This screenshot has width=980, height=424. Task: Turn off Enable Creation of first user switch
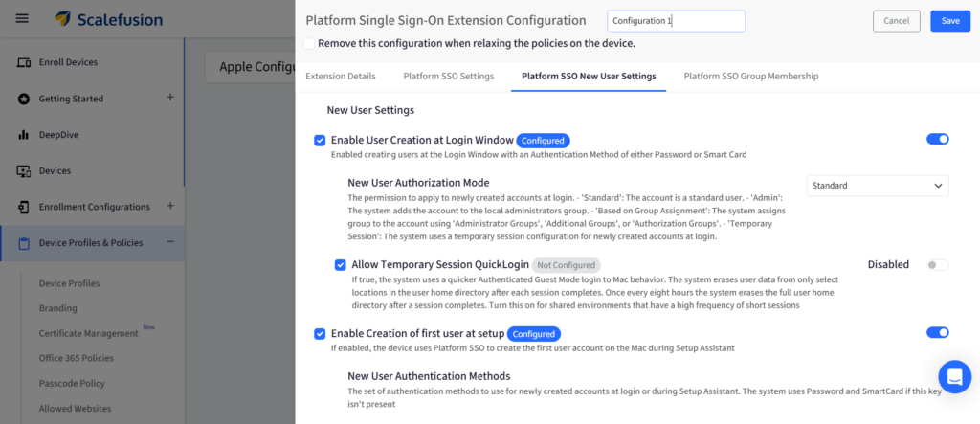(937, 333)
